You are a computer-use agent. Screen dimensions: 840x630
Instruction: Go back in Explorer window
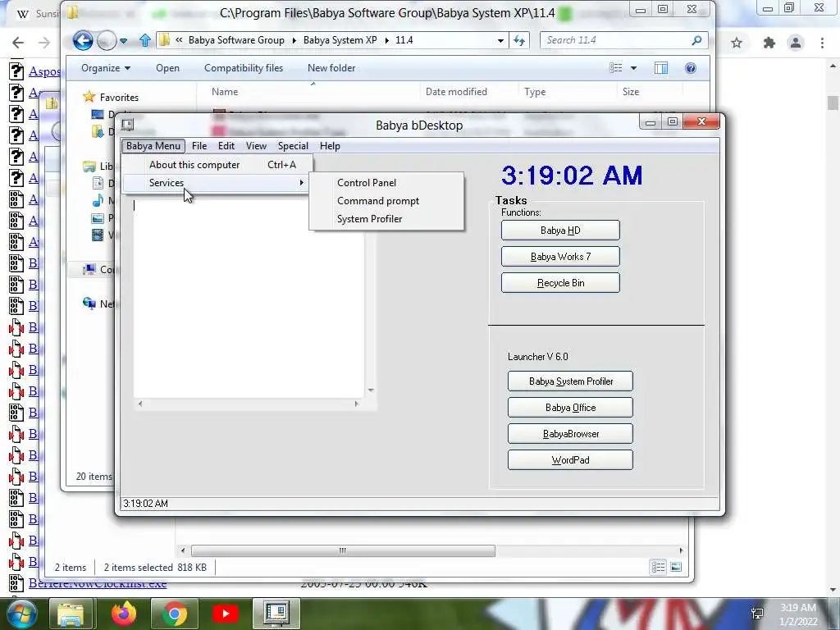83,40
